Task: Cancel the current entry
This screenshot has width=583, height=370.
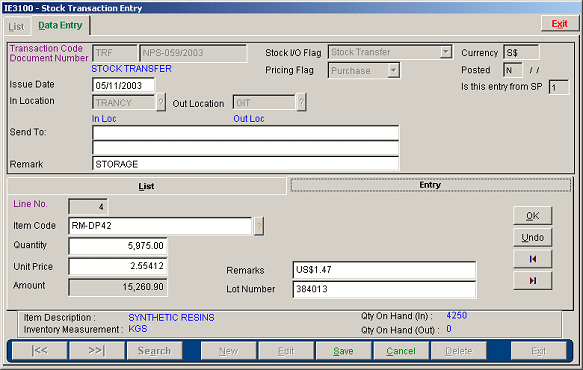Action: point(401,351)
